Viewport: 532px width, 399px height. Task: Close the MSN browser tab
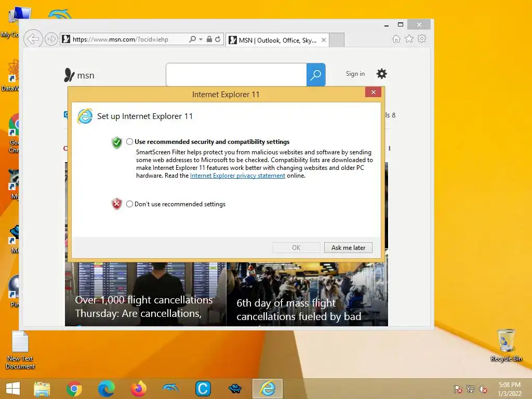[x=324, y=40]
